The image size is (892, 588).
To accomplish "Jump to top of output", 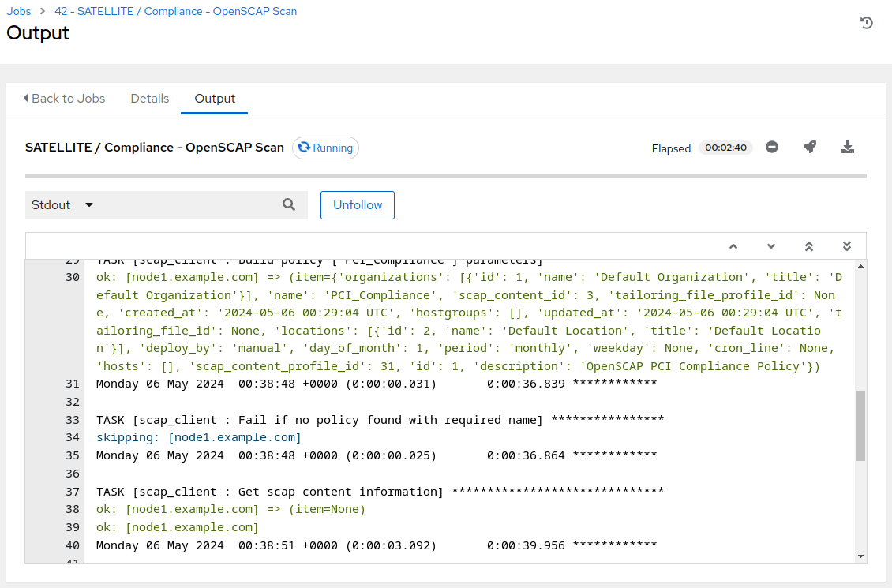I will tap(809, 246).
